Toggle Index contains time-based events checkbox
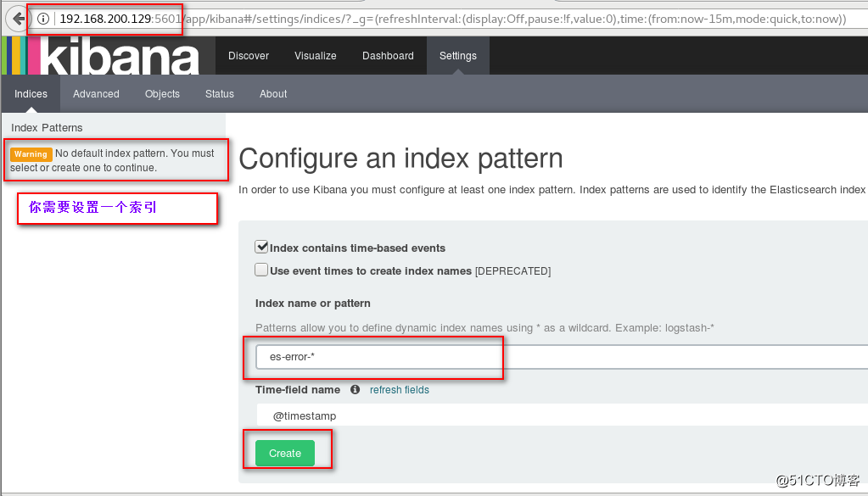Image resolution: width=868 pixels, height=496 pixels. 261,247
